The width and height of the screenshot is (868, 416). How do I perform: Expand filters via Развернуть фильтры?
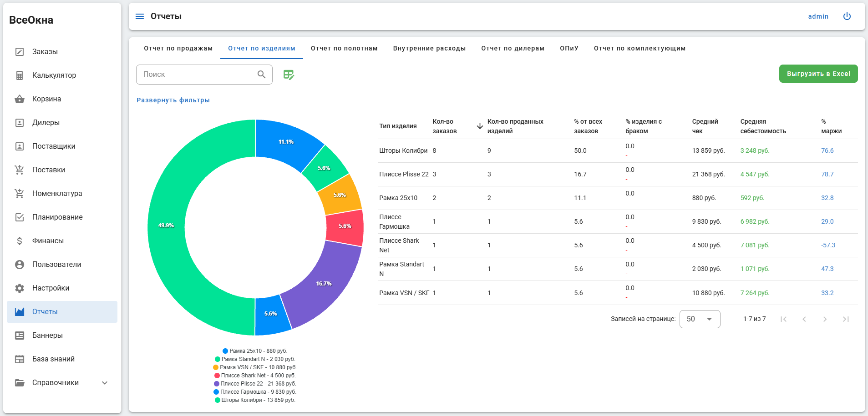pyautogui.click(x=173, y=100)
